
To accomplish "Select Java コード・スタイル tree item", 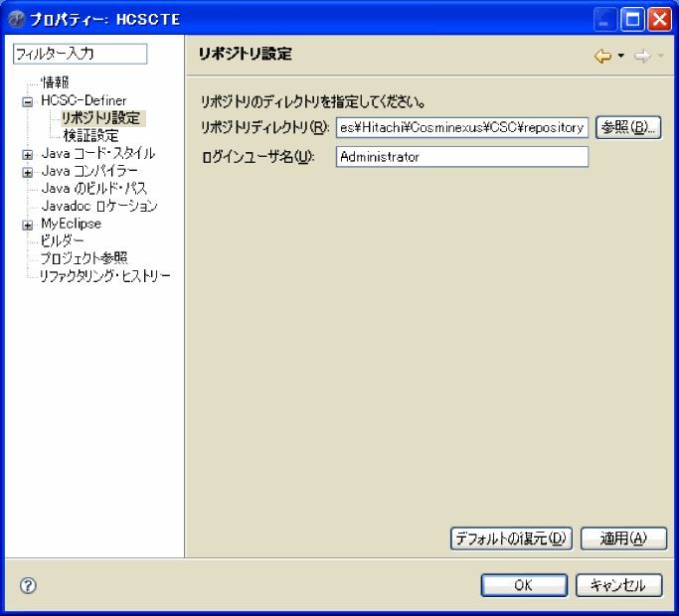I will click(98, 153).
